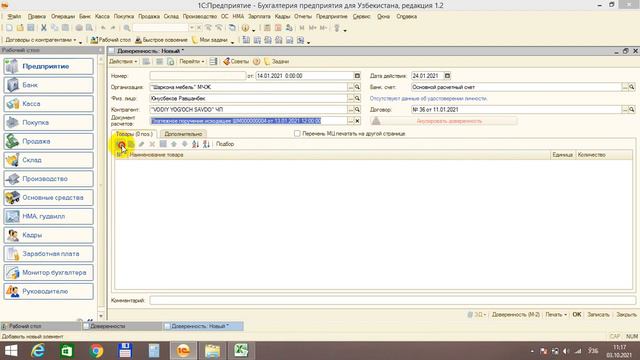Open Google Chrome from the Windows taskbar
Image resolution: width=640 pixels, height=360 pixels.
tap(96, 351)
